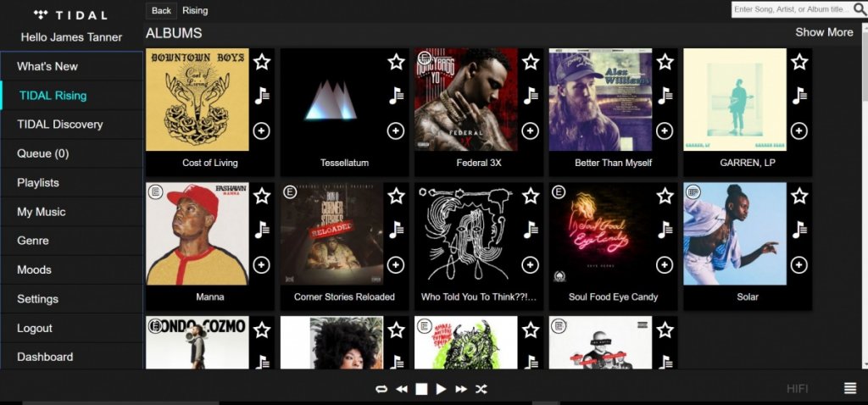Add Solar album with plus icon
The width and height of the screenshot is (868, 405).
[798, 265]
